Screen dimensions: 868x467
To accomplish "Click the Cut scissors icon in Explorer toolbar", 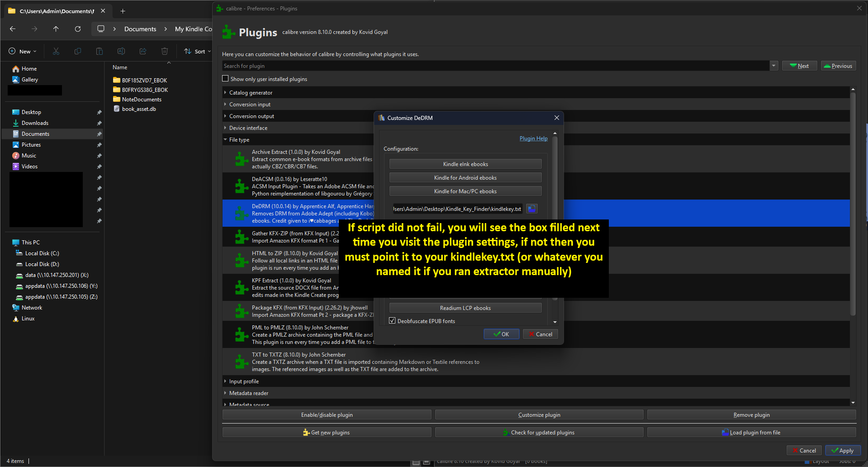I will (56, 52).
